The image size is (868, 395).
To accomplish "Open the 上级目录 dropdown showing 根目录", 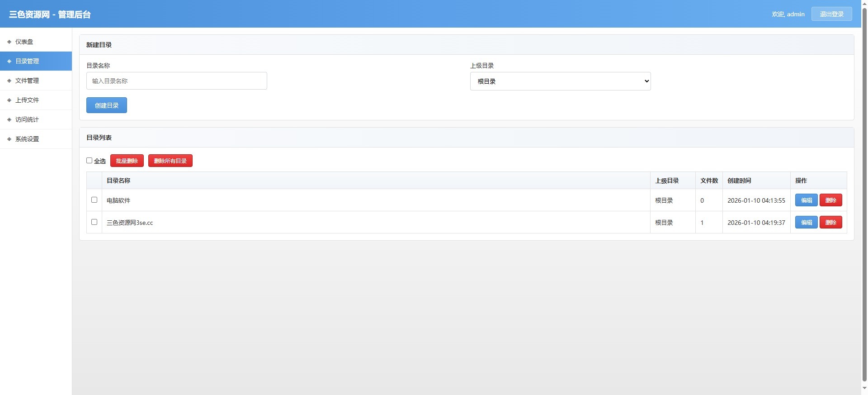I will [560, 81].
